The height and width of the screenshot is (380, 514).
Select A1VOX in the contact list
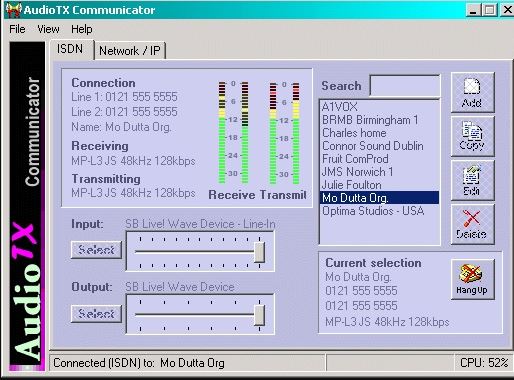[x=379, y=107]
